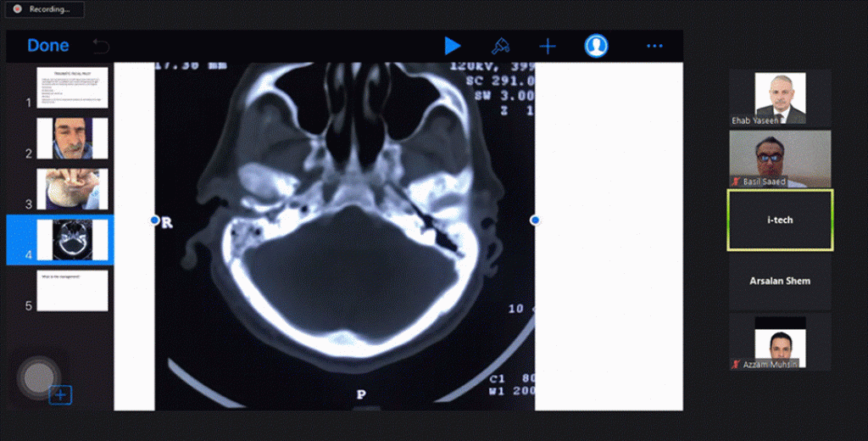Click the right selection handle of CT image

point(535,220)
